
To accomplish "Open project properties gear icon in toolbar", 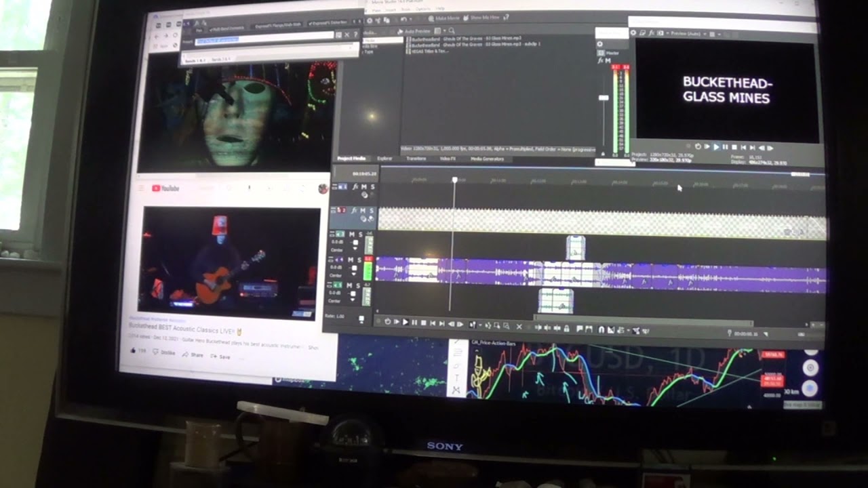I will (x=370, y=20).
